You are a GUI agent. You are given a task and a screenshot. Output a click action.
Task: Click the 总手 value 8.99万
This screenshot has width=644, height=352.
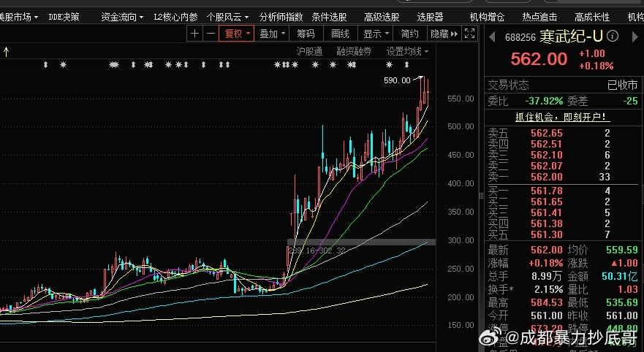pos(547,276)
